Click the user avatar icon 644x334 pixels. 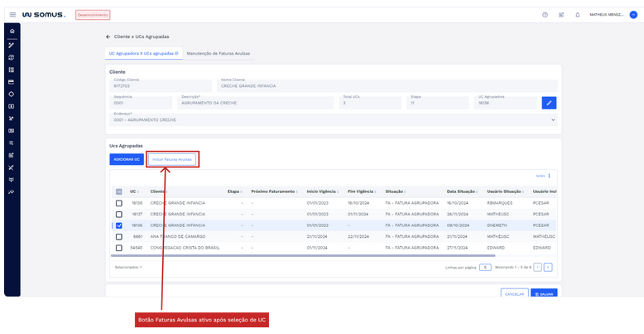(x=633, y=15)
